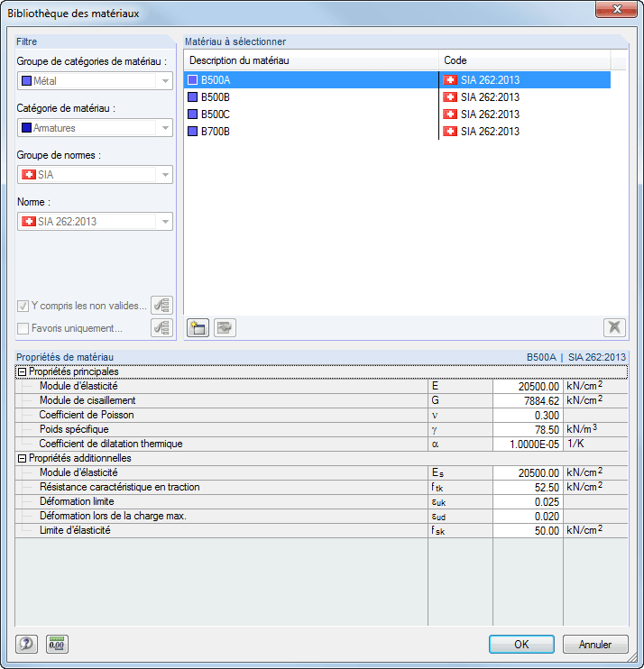Click 'Déformation lors de la charge max.' label
Image resolution: width=644 pixels, height=669 pixels.
(x=113, y=516)
